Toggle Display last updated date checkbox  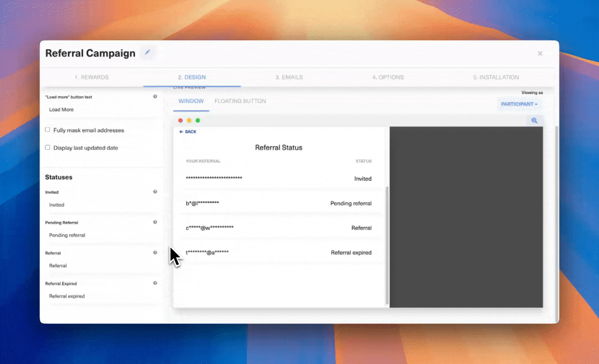coord(48,148)
